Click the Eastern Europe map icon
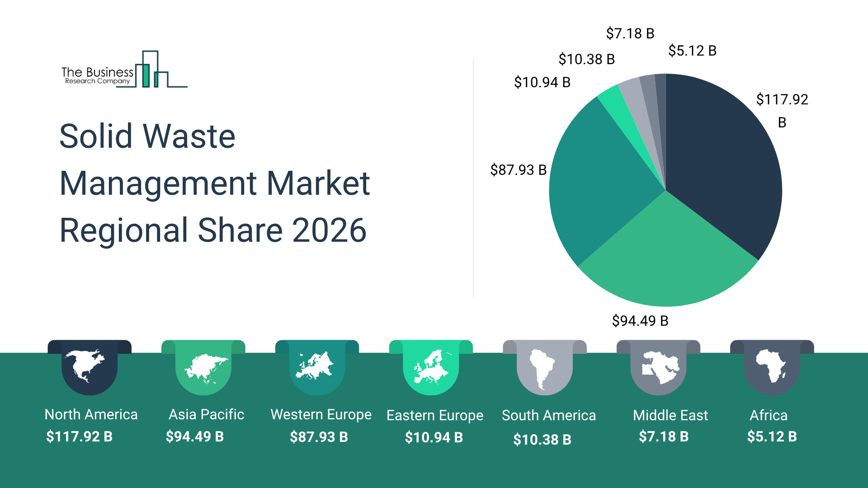The image size is (868, 488). click(431, 366)
